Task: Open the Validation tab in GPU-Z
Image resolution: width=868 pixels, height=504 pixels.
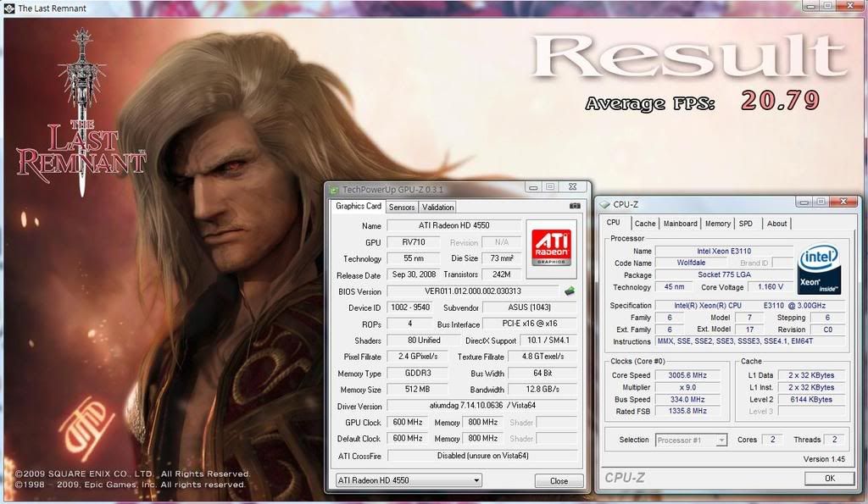Action: 437,207
